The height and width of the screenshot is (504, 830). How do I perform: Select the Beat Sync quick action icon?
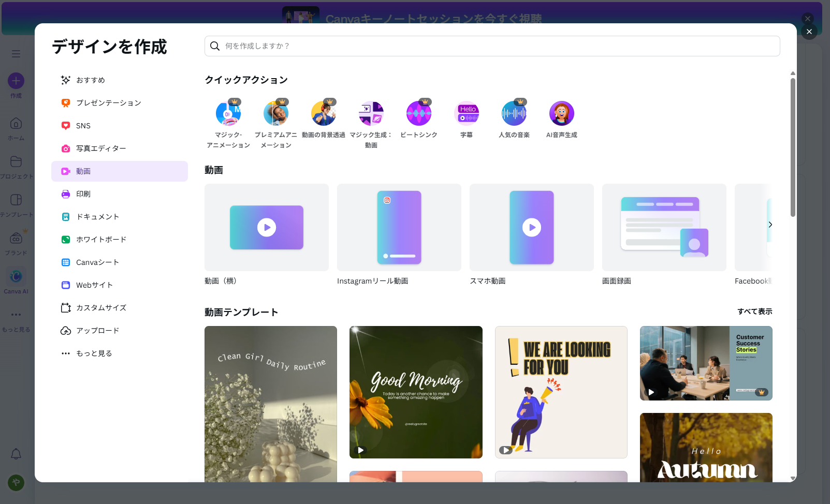419,114
